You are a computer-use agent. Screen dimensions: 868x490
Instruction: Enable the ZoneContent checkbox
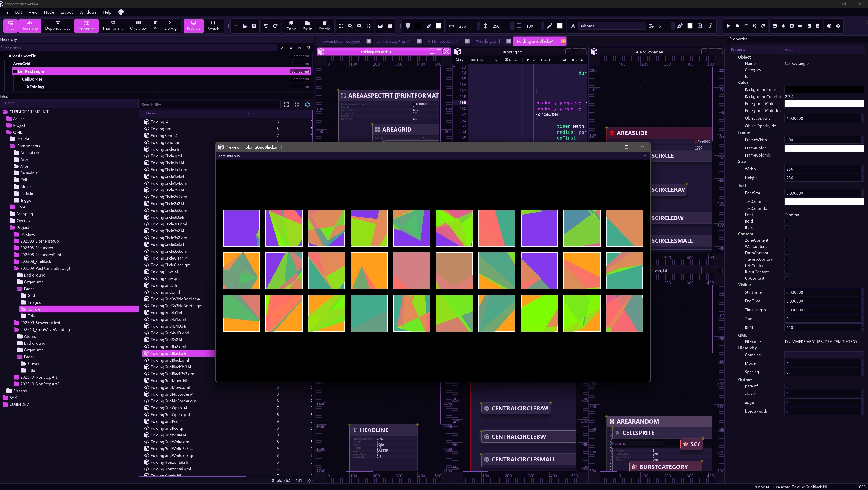(x=786, y=240)
